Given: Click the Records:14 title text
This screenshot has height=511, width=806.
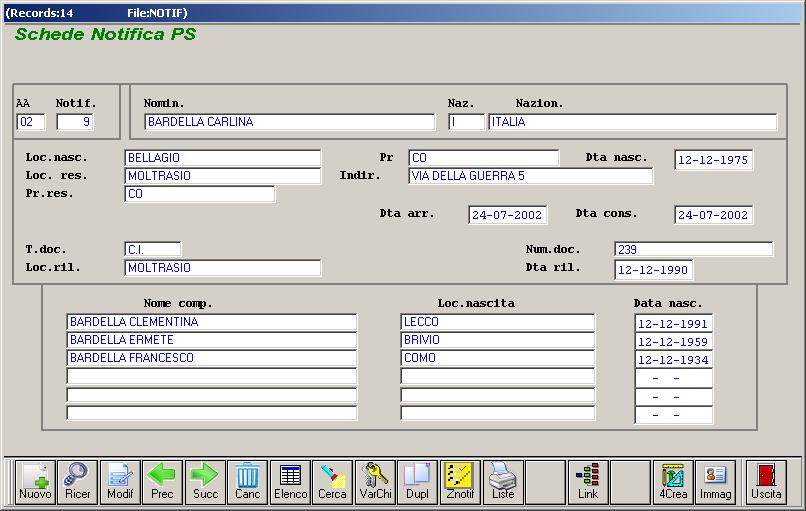Looking at the screenshot, I should pos(40,13).
